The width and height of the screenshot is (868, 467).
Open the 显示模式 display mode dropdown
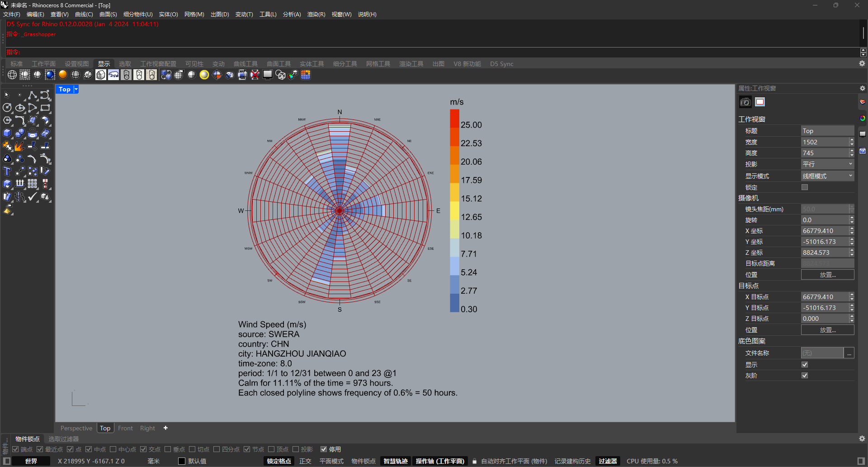pos(827,176)
